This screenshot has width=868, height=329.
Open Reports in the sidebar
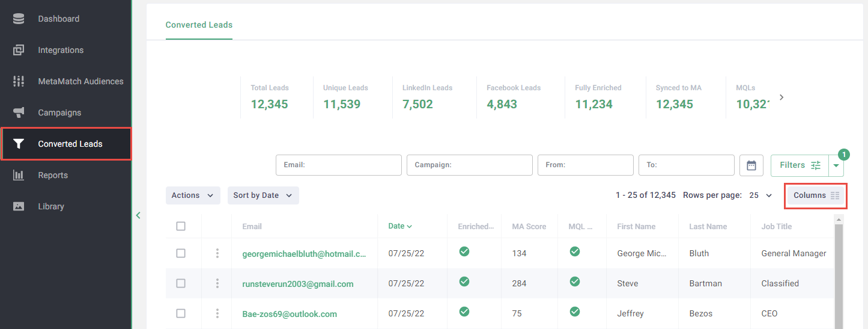click(x=53, y=175)
